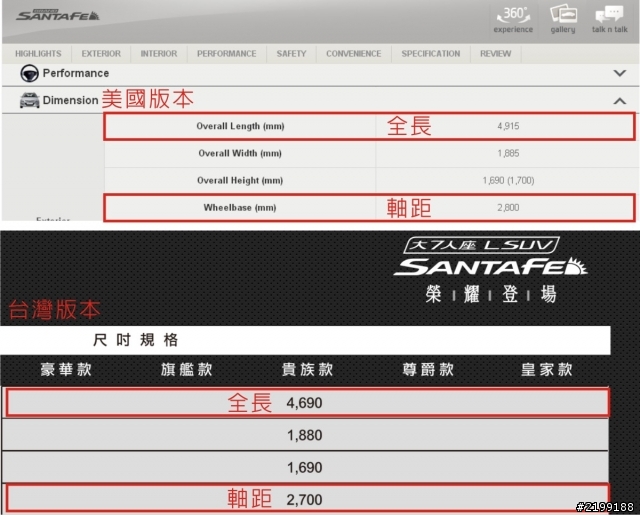Click the 貴族款 column header
This screenshot has height=515, width=640.
307,370
